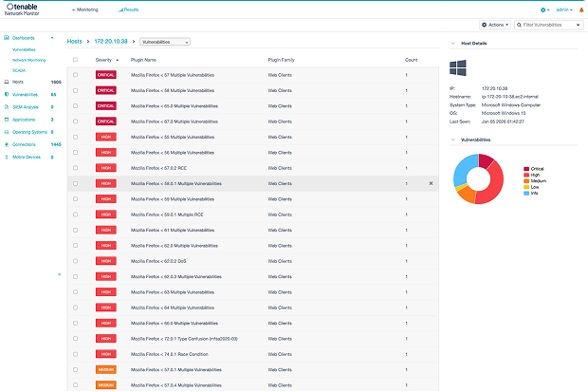Click the Hosts sidebar icon
The image size is (588, 392).
click(x=7, y=82)
